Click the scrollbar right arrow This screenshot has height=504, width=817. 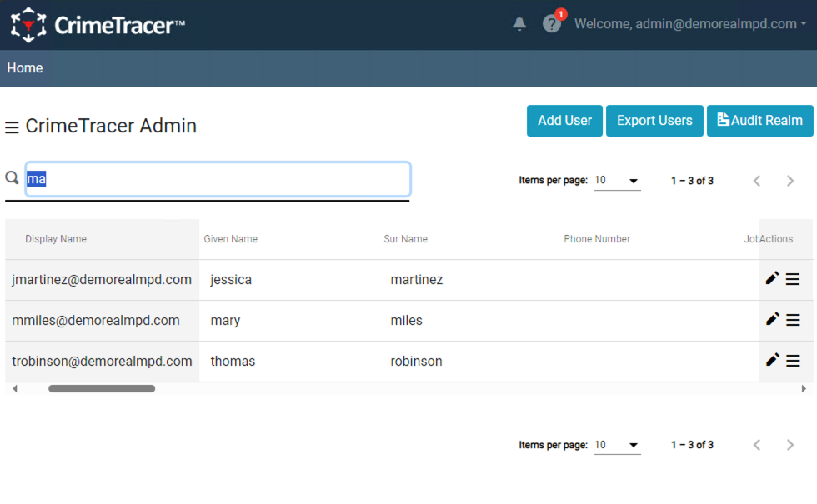pos(804,388)
